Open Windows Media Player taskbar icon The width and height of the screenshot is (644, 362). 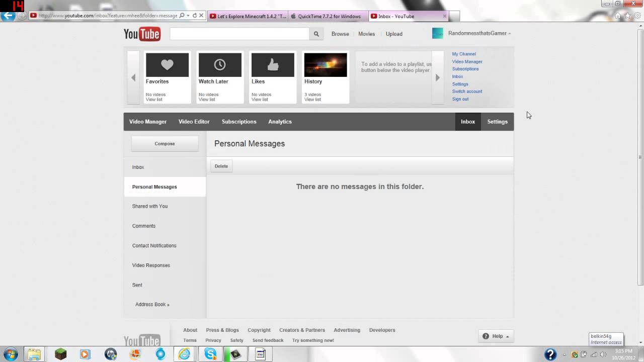pyautogui.click(x=85, y=354)
